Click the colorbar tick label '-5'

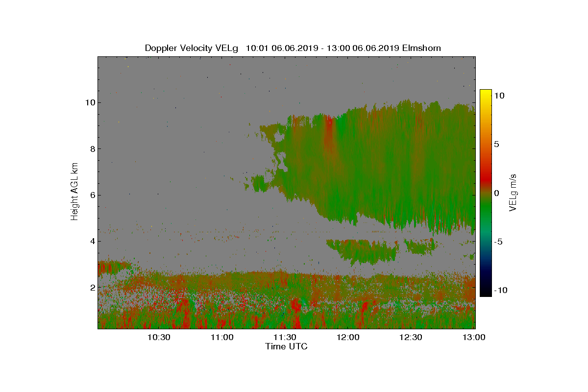pos(498,242)
